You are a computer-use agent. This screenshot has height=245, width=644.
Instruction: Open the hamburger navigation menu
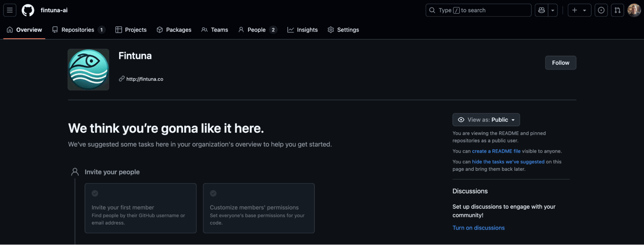(10, 10)
